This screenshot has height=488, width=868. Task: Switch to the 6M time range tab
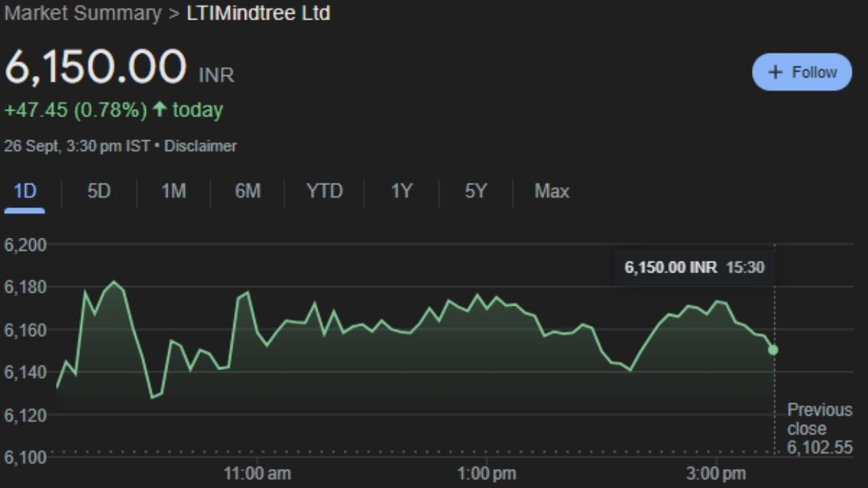(x=248, y=191)
